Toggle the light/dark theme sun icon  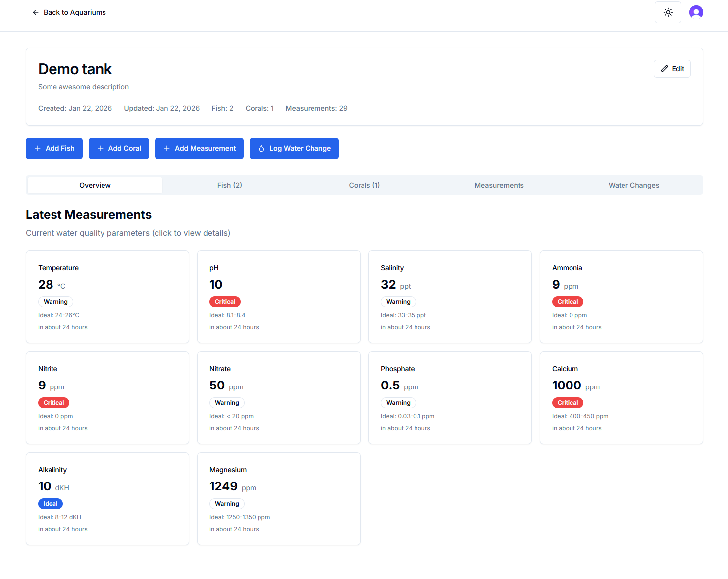tap(668, 12)
